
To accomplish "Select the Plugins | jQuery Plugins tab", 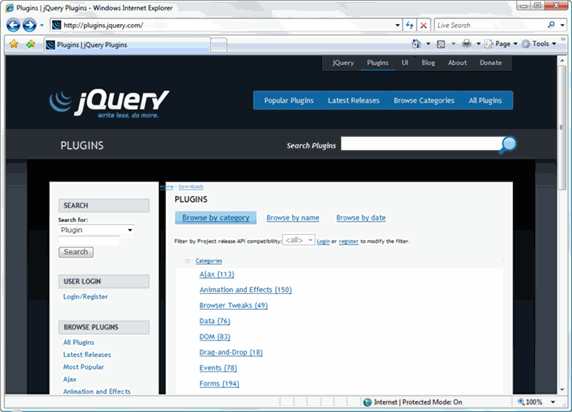I will [x=127, y=45].
